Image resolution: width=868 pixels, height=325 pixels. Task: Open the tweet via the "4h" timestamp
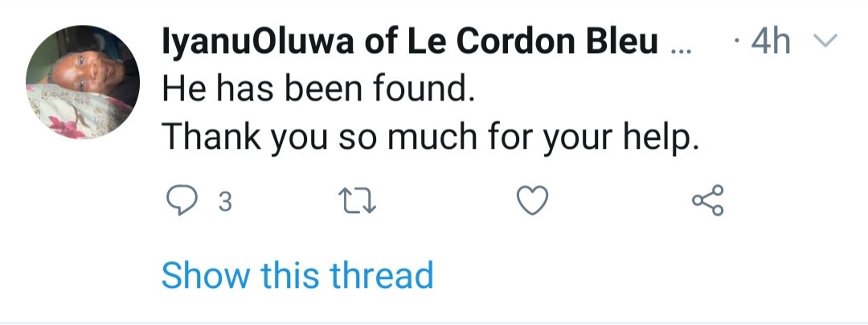[x=769, y=42]
